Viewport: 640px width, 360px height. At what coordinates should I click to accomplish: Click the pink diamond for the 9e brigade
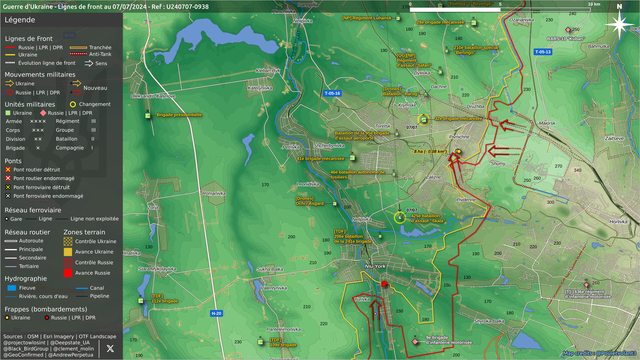click(415, 342)
